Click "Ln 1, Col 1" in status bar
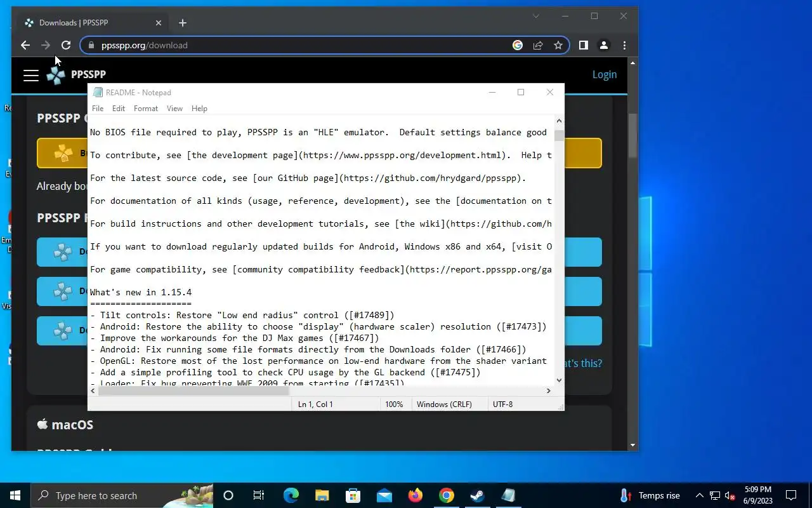812x508 pixels. pos(315,404)
